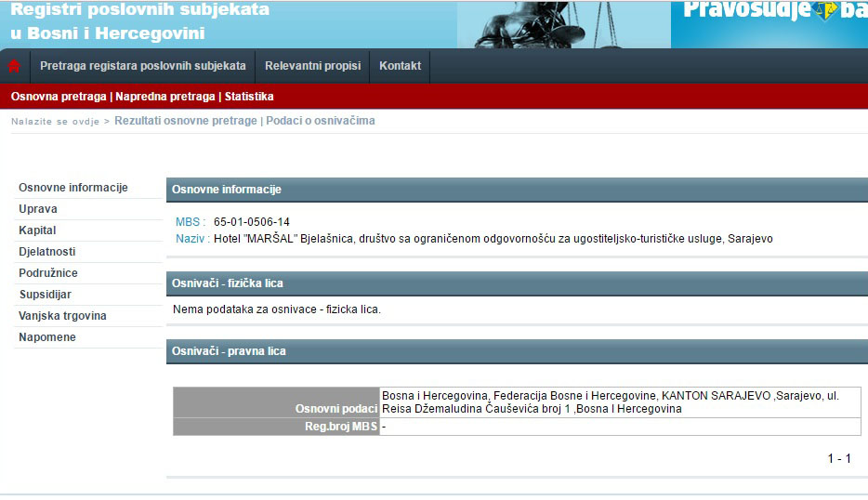The width and height of the screenshot is (868, 500).
Task: Open Podružnice in the sidebar
Action: pyautogui.click(x=48, y=273)
